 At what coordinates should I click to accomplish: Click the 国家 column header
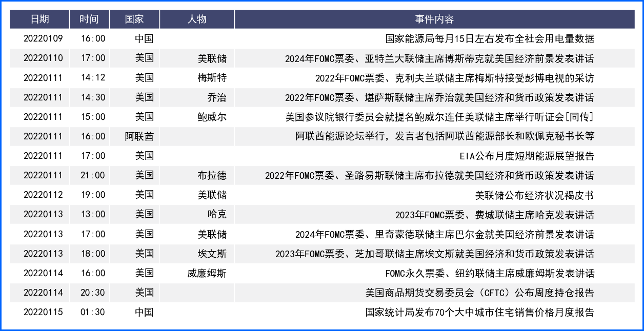tap(134, 19)
